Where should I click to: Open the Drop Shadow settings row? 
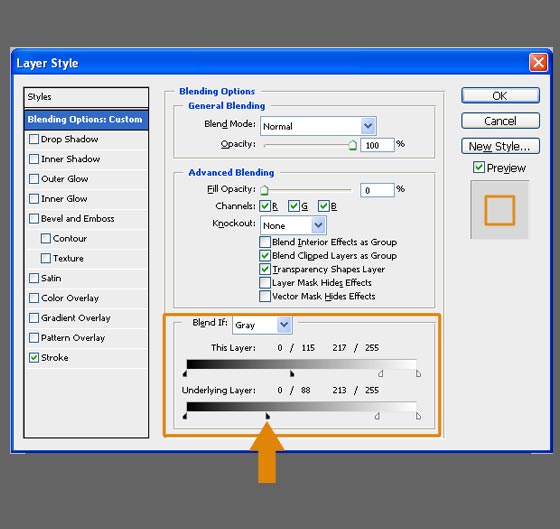[87, 139]
